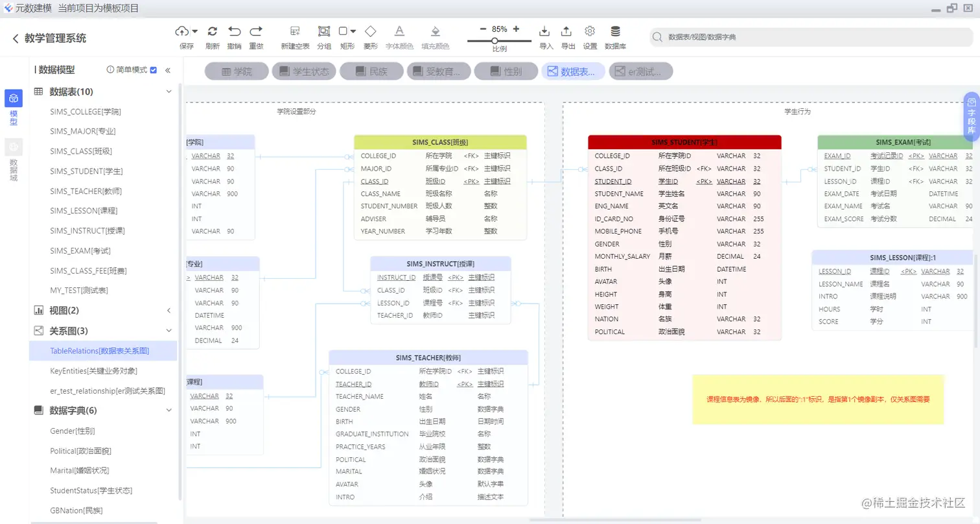Click the Import (导入) icon
Viewport: 980px width, 524px height.
pyautogui.click(x=545, y=30)
